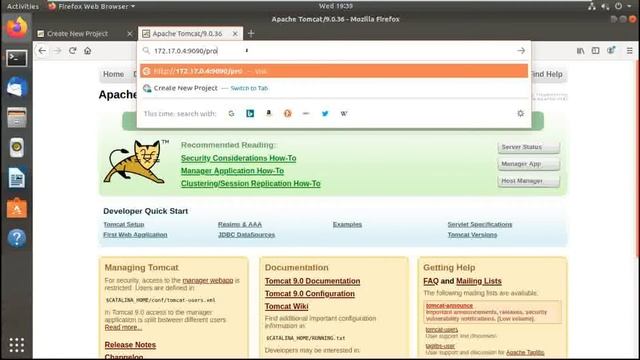Open the First Web Application link

click(135, 235)
